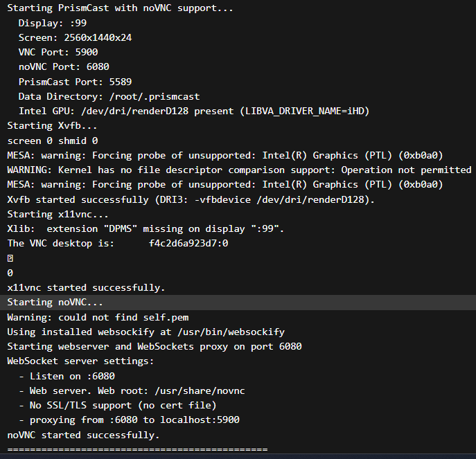Screen dimensions: 476x459
Task: Select the 'Display: :99' log line
Action: (53, 23)
